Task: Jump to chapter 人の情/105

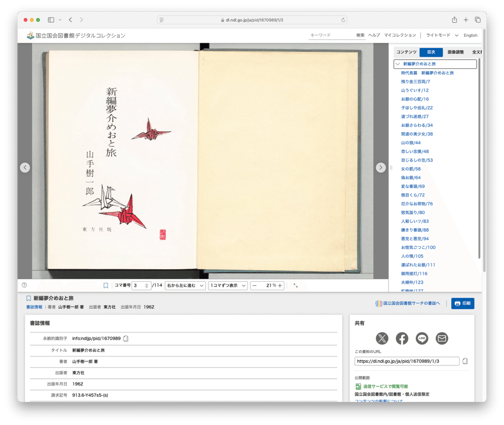Action: click(412, 256)
